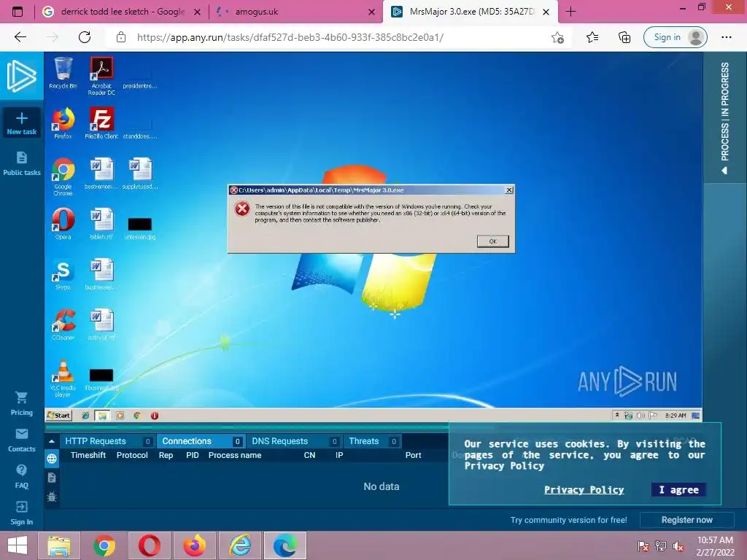
Task: Show hidden VM tray icons arrow
Action: 617,415
